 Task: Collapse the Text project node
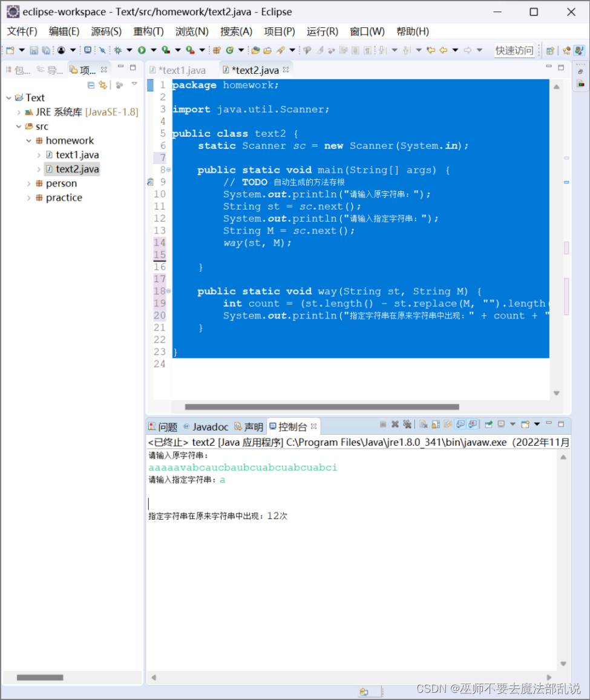[x=8, y=97]
